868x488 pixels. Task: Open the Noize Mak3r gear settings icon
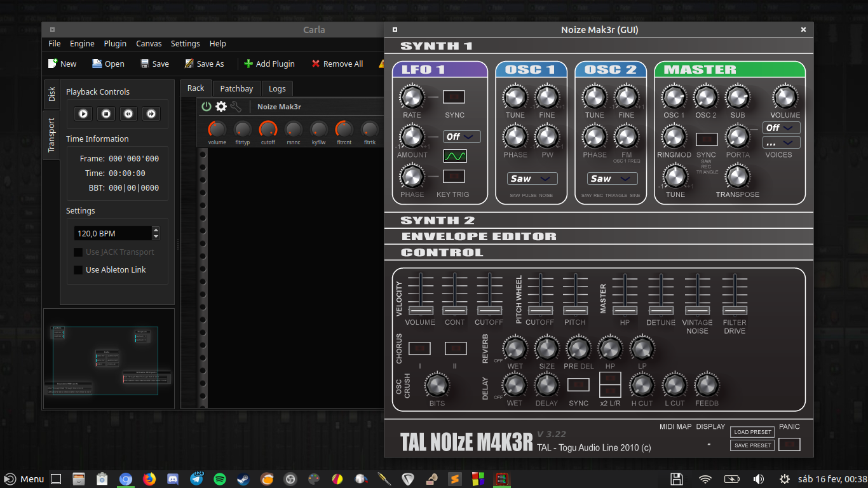pyautogui.click(x=220, y=107)
